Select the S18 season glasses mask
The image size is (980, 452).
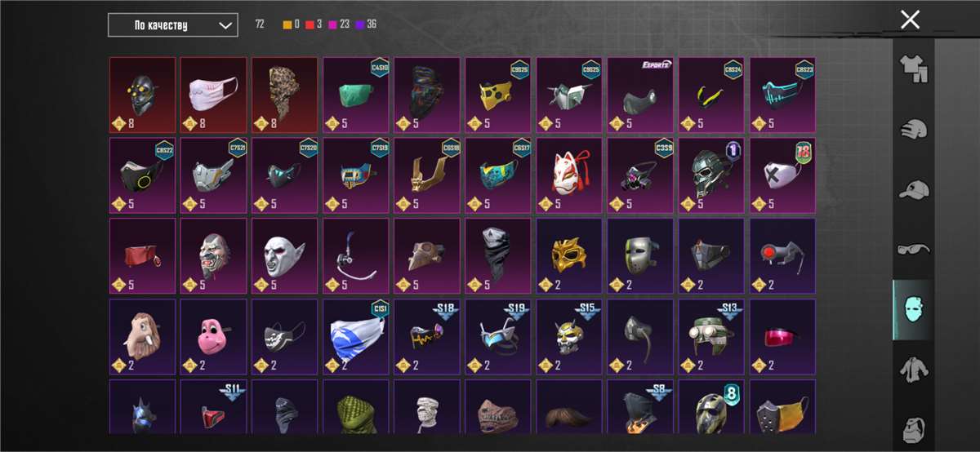(426, 336)
